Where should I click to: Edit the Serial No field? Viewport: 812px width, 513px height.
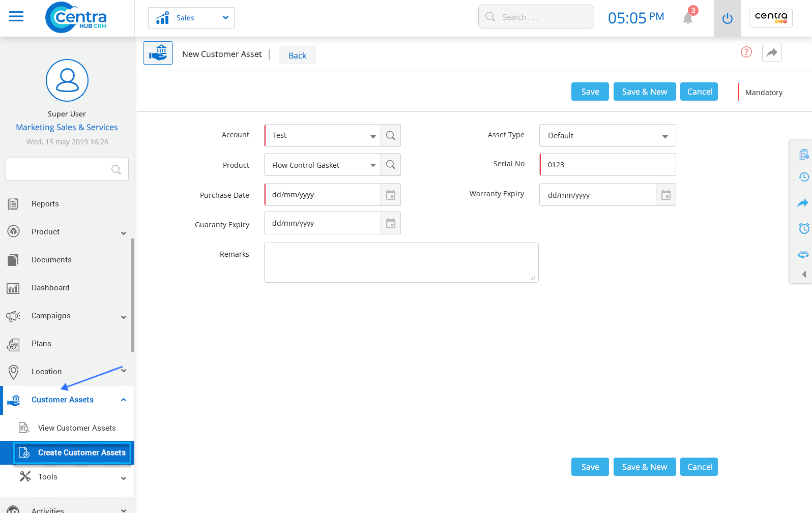pyautogui.click(x=607, y=165)
